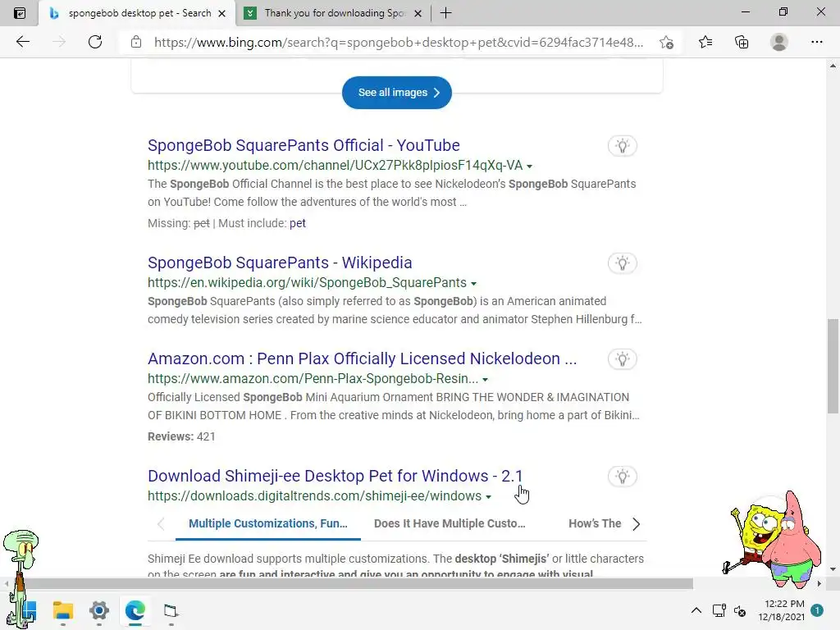Close the spongebob desktop pet search tab
Image resolution: width=840 pixels, height=630 pixels.
[x=221, y=13]
